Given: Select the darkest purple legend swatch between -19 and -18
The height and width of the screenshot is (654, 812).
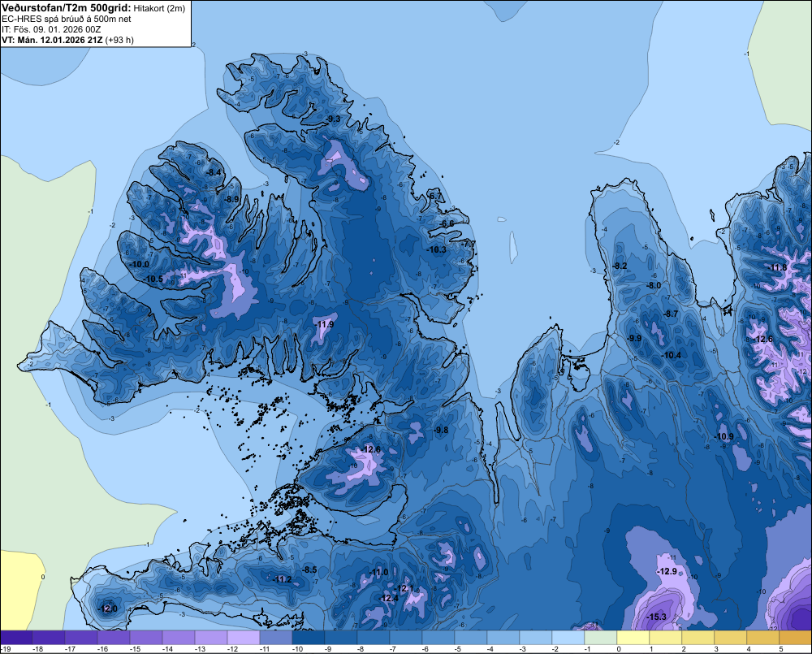Looking at the screenshot, I should click(x=16, y=638).
